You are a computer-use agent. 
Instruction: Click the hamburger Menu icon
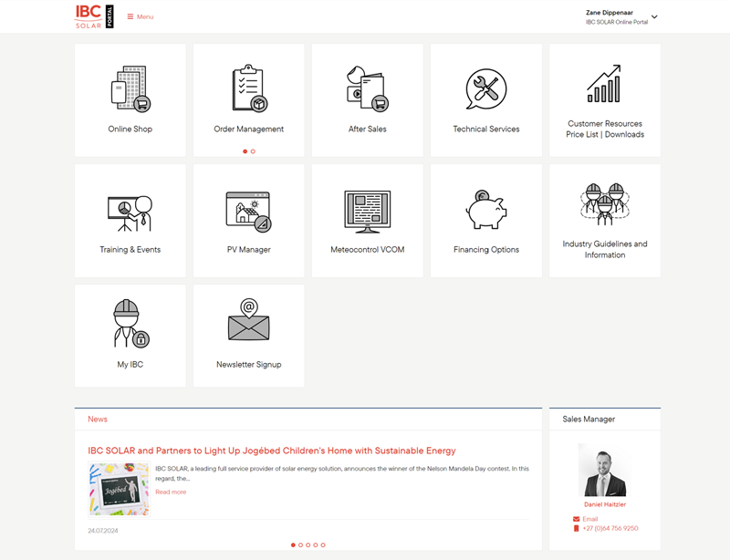pyautogui.click(x=130, y=16)
